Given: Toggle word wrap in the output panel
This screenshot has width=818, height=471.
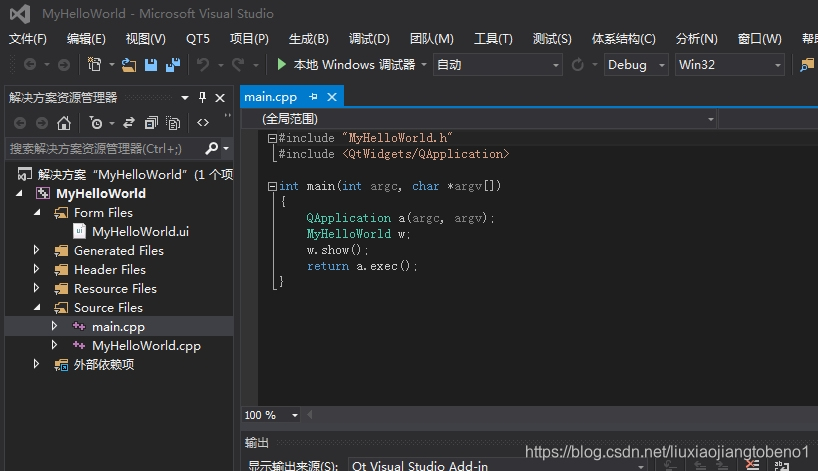Looking at the screenshot, I should pos(781,465).
